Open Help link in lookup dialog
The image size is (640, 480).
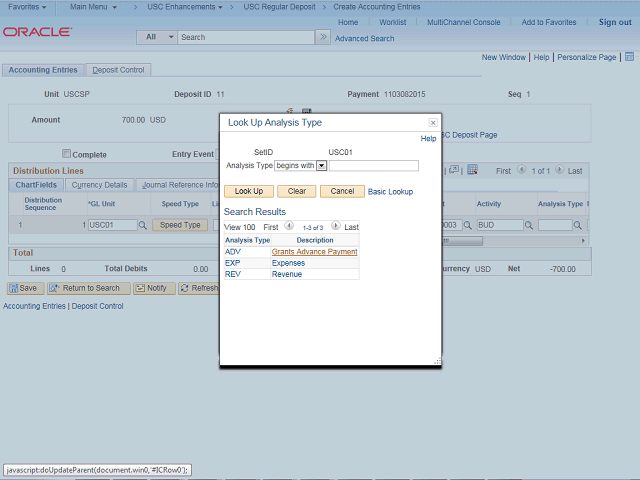tap(428, 139)
